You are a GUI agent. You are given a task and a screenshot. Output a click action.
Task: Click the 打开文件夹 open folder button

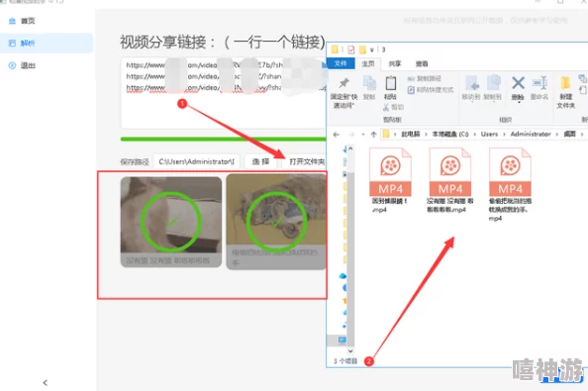(306, 161)
